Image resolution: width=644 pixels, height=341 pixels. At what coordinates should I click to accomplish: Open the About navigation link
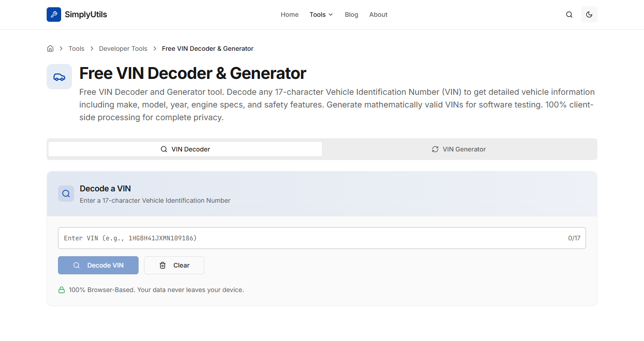tap(378, 15)
